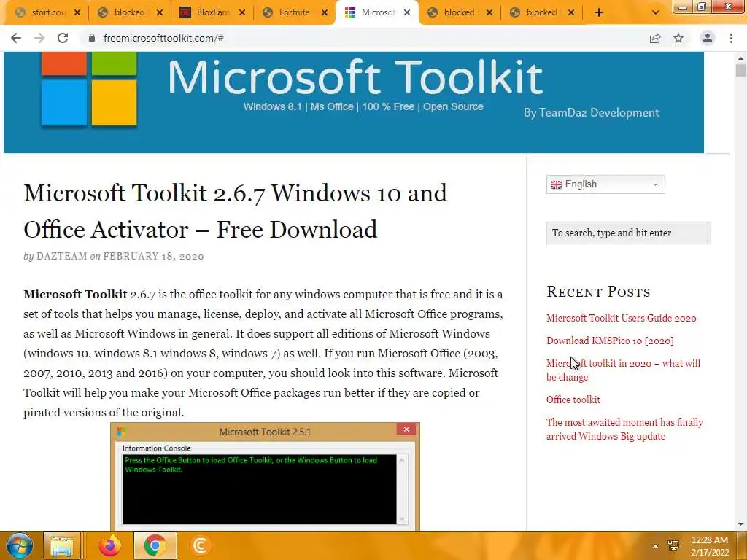This screenshot has height=560, width=747.
Task: Show hidden system tray icons
Action: pos(656,546)
